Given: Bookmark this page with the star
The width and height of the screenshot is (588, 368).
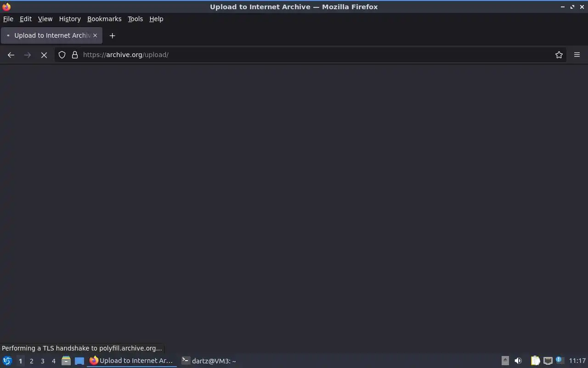Looking at the screenshot, I should [x=559, y=55].
